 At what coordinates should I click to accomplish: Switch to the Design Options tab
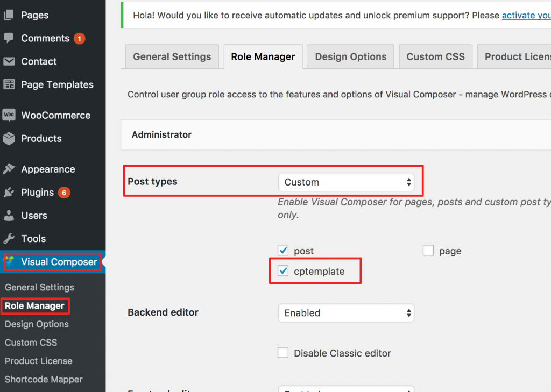pyautogui.click(x=351, y=56)
